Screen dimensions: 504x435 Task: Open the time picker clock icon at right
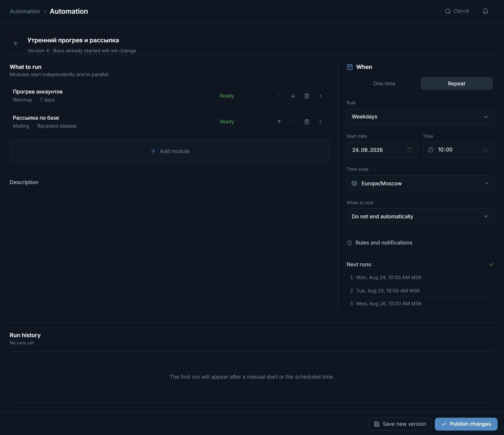485,150
